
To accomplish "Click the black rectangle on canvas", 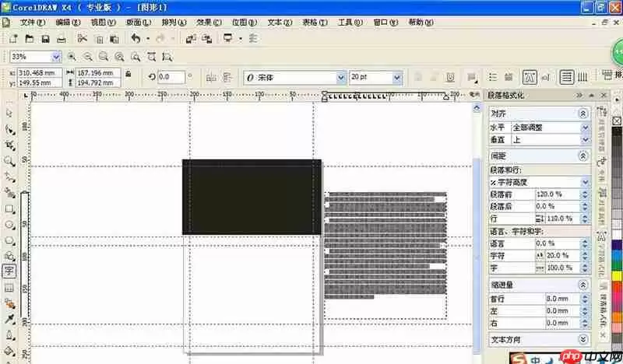I will click(252, 197).
